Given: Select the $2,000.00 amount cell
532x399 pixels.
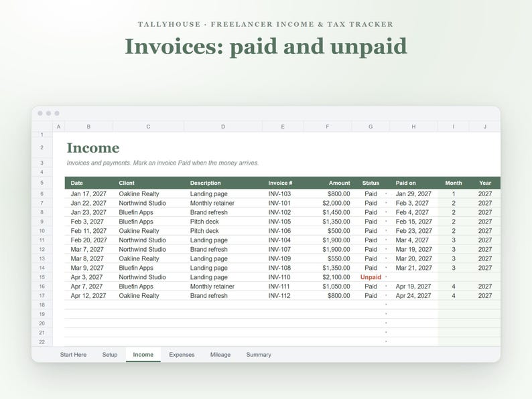Looking at the screenshot, I should [328, 203].
